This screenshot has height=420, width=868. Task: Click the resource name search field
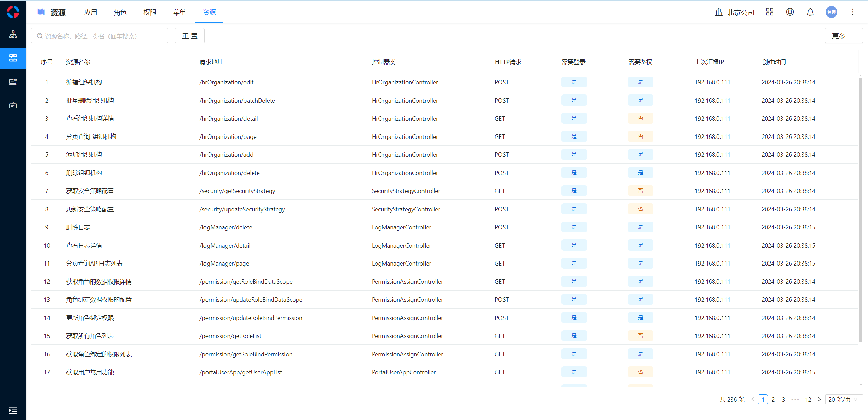point(99,36)
